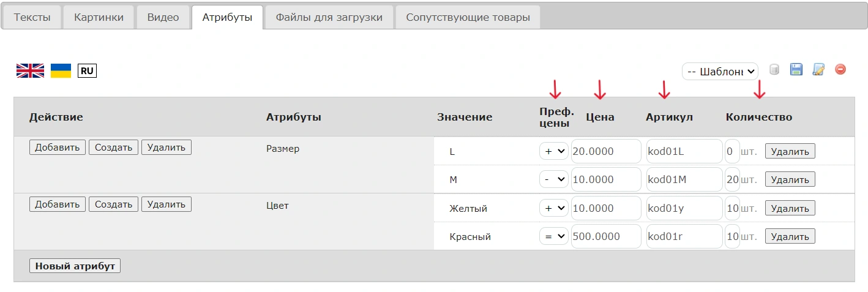Open the Картинки tab
This screenshot has width=868, height=292.
(99, 17)
